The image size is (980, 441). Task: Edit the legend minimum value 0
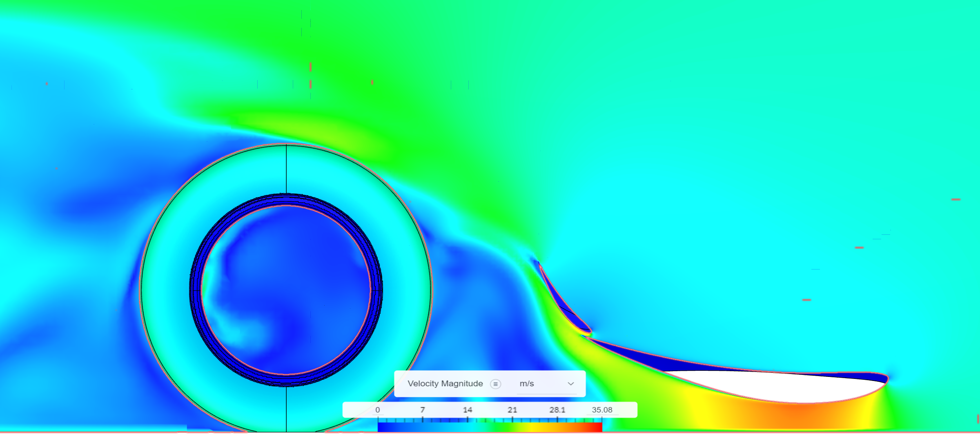click(x=378, y=410)
